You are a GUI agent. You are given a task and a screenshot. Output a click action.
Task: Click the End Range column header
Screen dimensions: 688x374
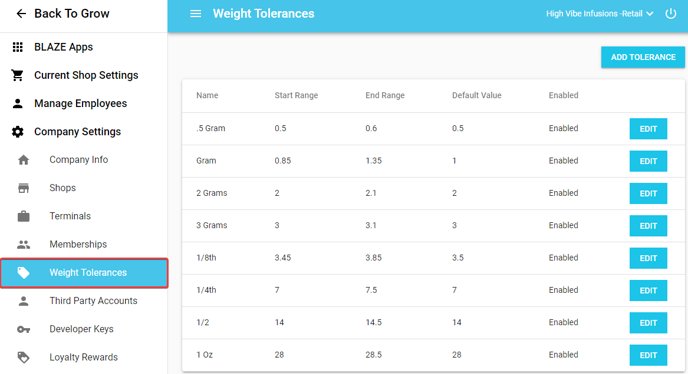(x=385, y=95)
